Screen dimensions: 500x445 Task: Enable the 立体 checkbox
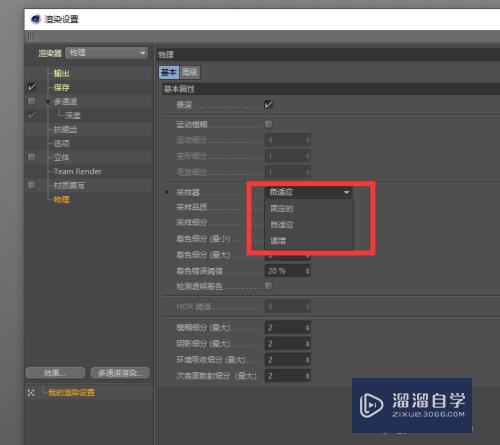click(32, 157)
